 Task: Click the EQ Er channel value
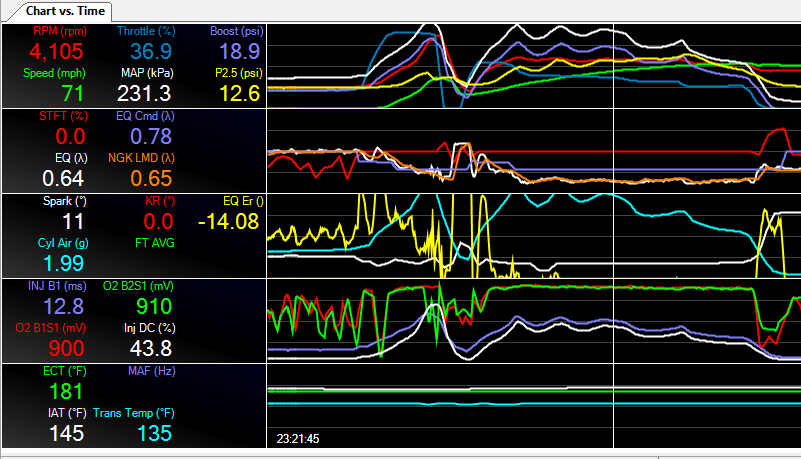229,221
